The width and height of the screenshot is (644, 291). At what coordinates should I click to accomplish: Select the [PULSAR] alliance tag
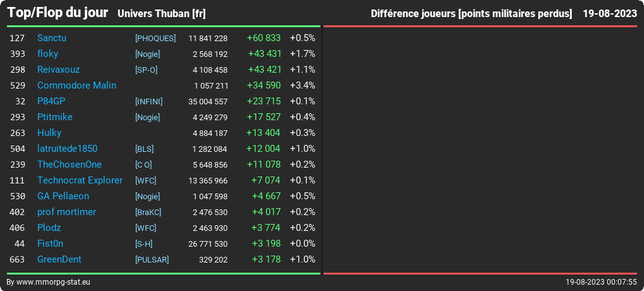[152, 260]
